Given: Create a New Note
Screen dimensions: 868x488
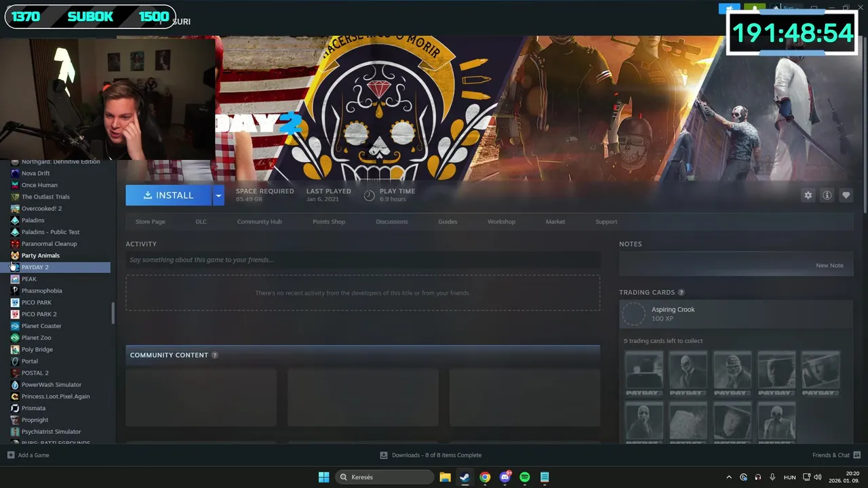Looking at the screenshot, I should 829,266.
